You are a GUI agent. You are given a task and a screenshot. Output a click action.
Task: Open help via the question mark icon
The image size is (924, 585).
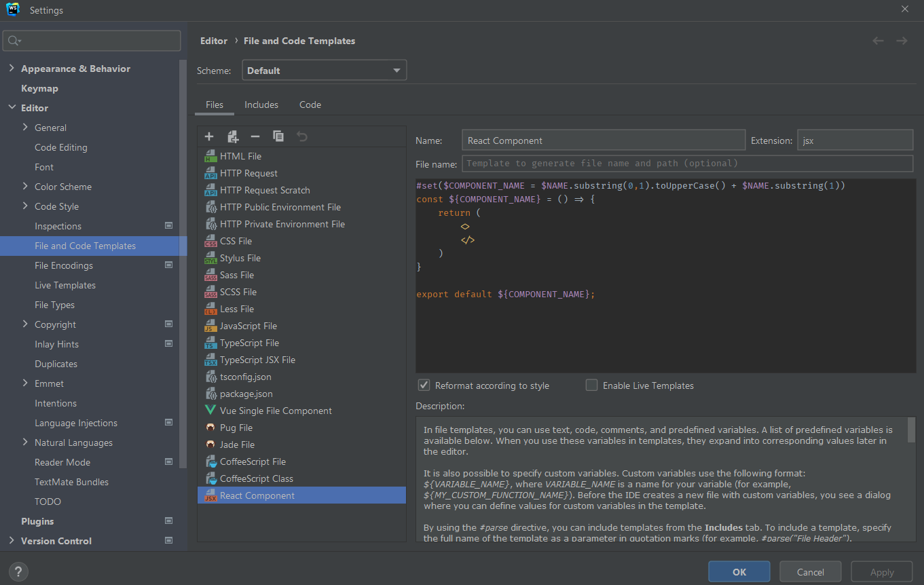point(19,571)
